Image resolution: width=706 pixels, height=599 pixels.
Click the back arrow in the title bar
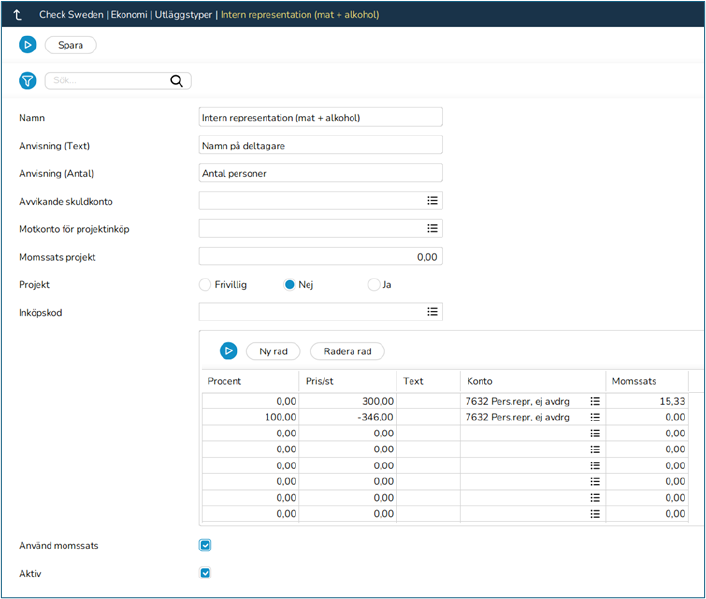click(18, 15)
